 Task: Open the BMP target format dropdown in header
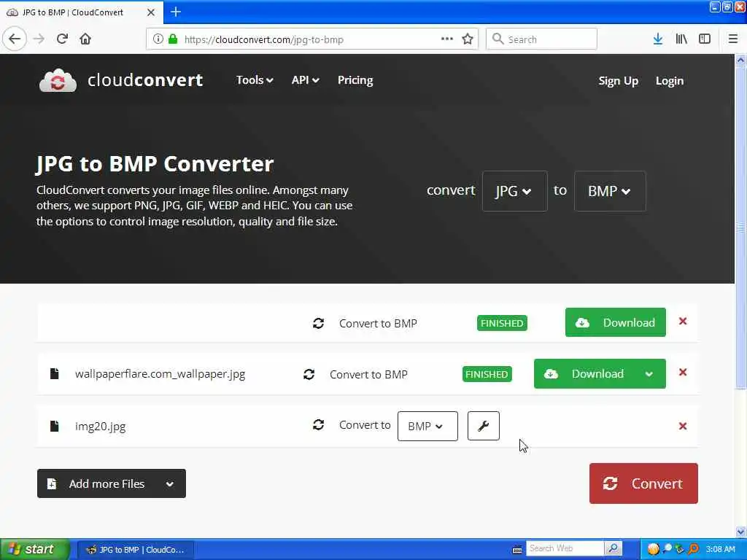[610, 191]
